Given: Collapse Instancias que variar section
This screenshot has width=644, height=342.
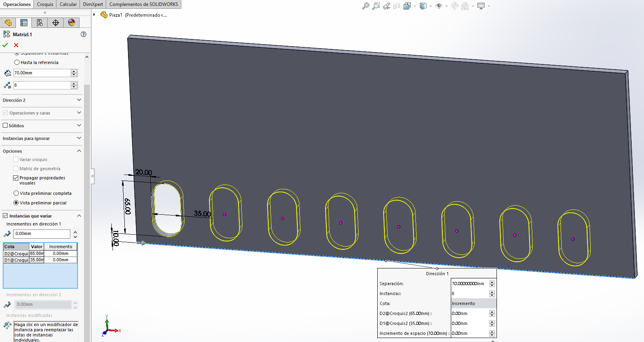Looking at the screenshot, I should coord(79,216).
